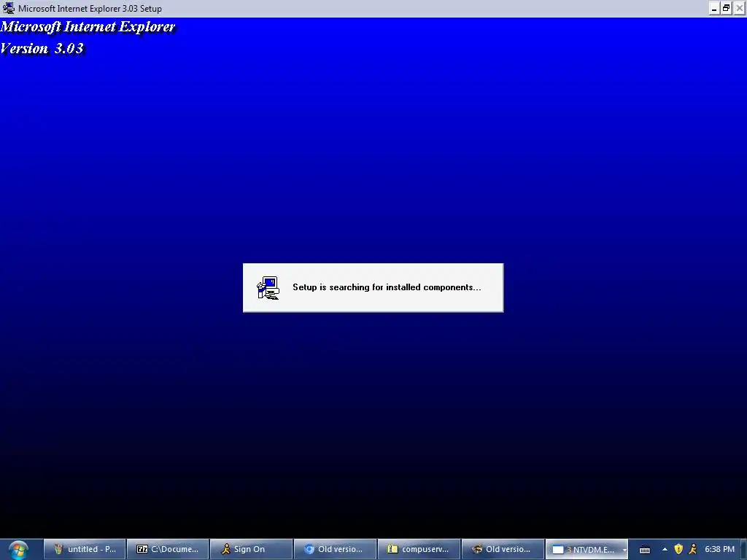This screenshot has width=747, height=560.
Task: Minimize the Internet Explorer Setup window
Action: pos(713,8)
